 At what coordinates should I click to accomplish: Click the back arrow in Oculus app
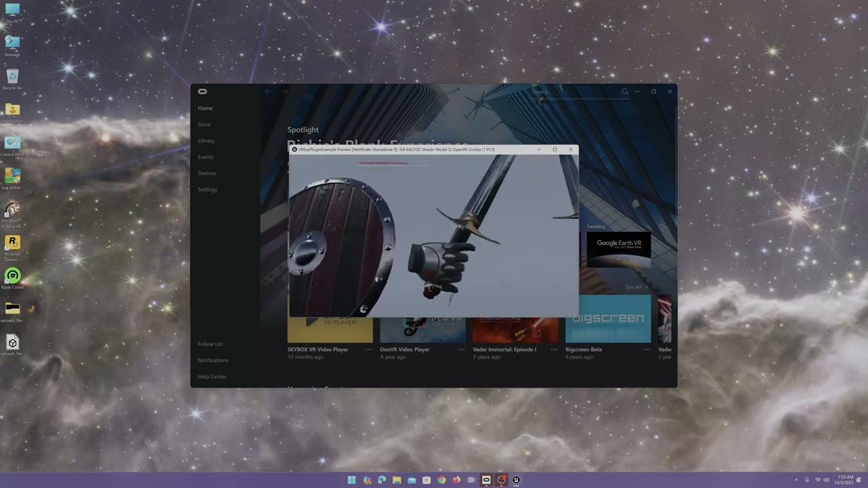[x=269, y=91]
